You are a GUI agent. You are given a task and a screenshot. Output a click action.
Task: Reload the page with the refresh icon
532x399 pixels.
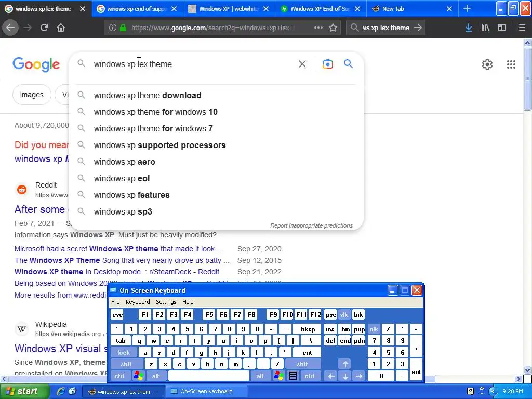point(44,28)
